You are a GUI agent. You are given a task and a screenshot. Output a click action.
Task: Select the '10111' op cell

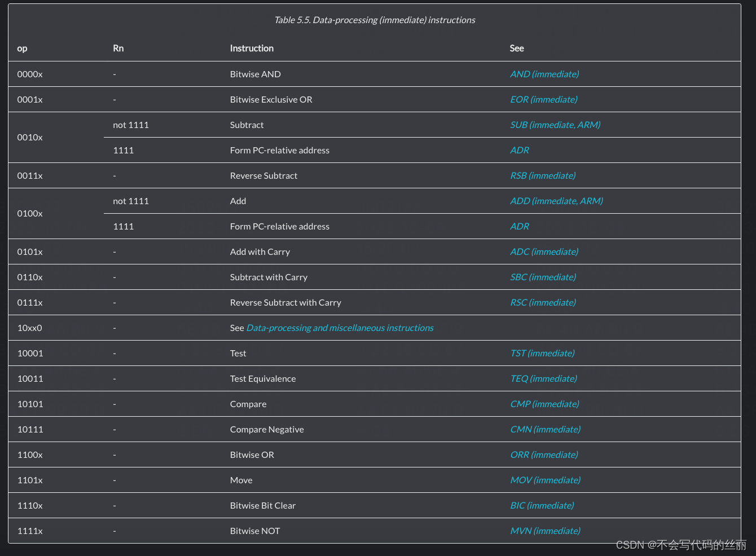(x=30, y=429)
